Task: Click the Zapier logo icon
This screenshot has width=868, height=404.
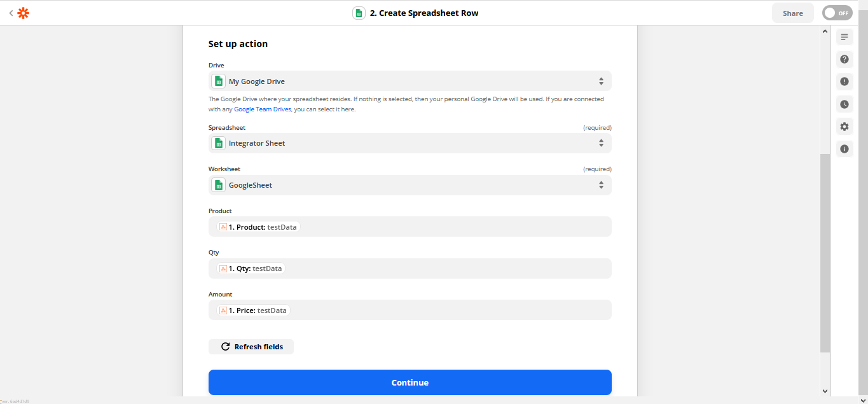Action: pos(24,13)
